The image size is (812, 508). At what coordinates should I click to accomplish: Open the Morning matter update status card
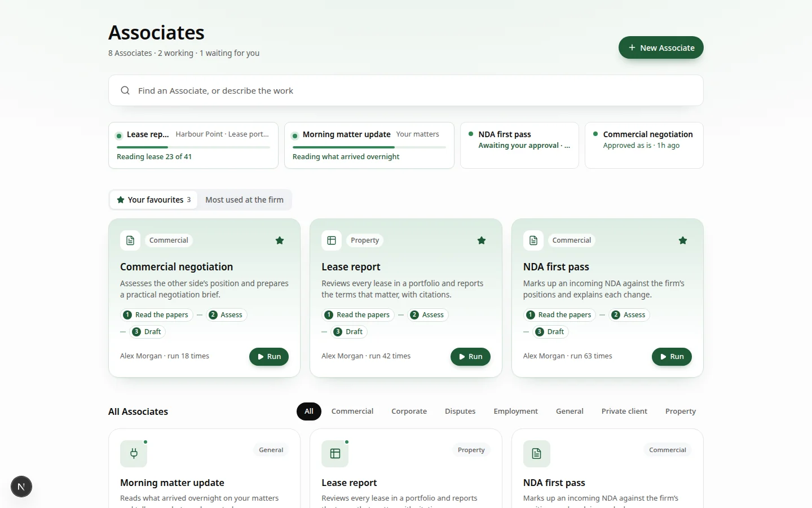coord(369,146)
